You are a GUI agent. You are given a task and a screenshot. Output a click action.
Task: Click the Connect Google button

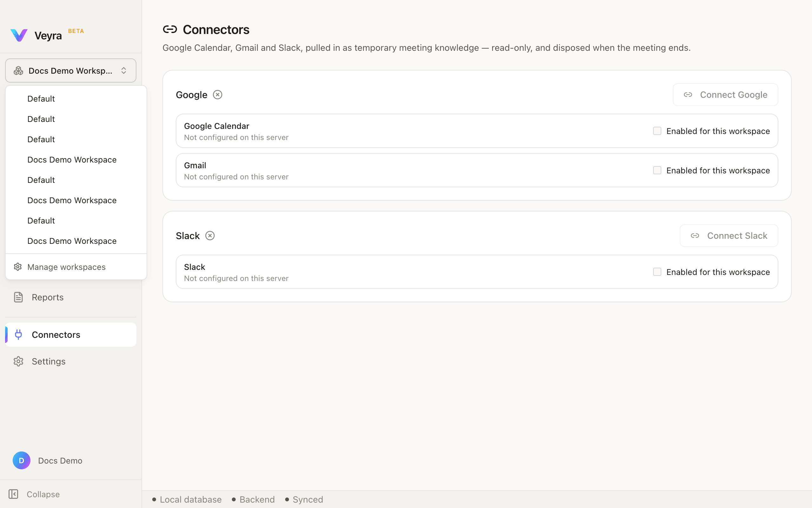tap(725, 95)
